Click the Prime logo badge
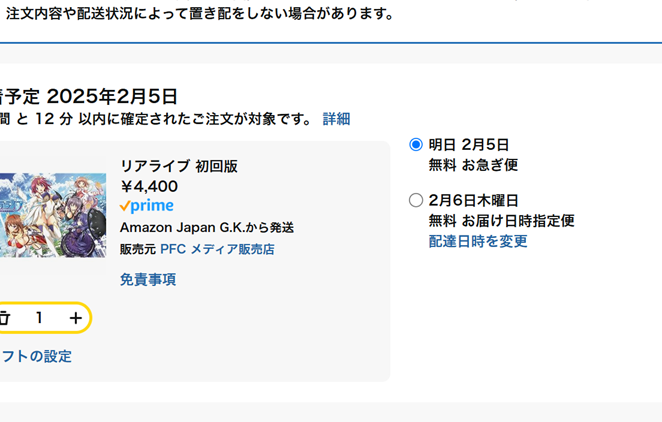 coord(146,206)
